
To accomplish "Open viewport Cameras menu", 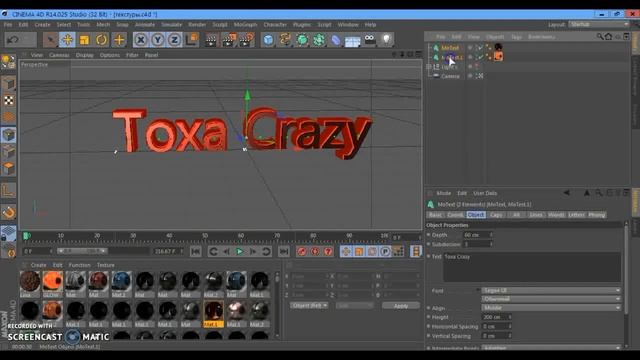I will point(59,55).
